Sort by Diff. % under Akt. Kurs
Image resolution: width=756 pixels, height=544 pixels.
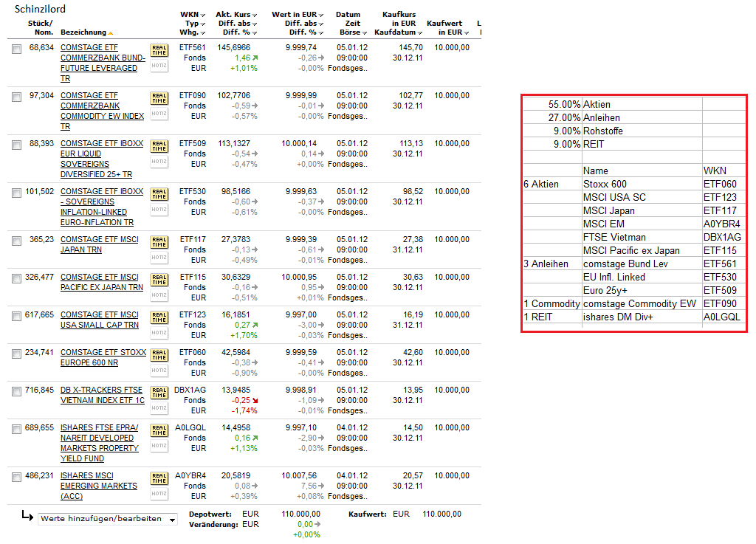coord(255,32)
